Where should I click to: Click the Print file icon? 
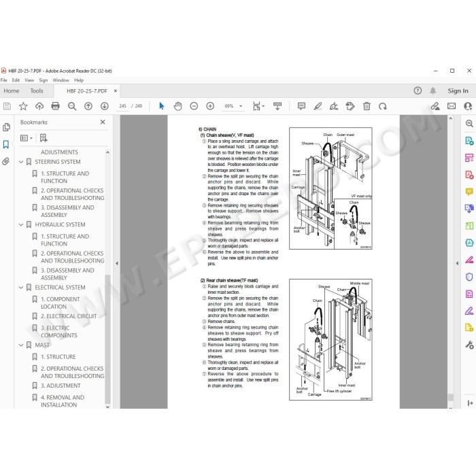pos(56,106)
